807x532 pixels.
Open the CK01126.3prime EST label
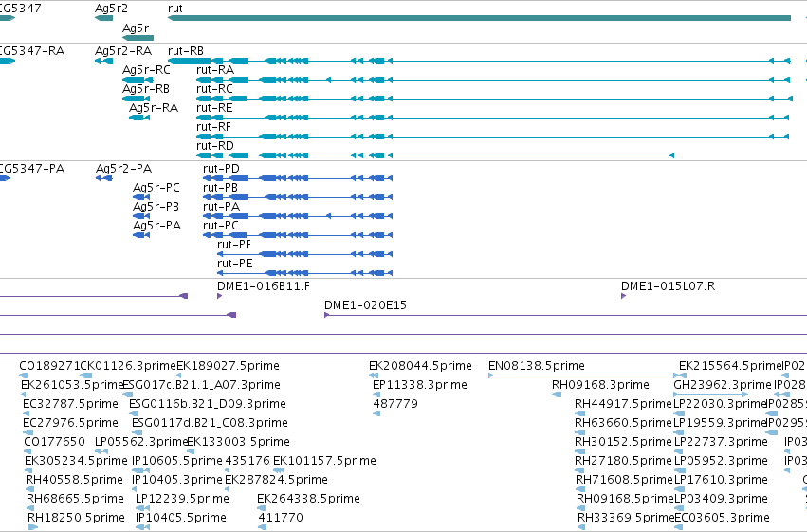tap(128, 366)
